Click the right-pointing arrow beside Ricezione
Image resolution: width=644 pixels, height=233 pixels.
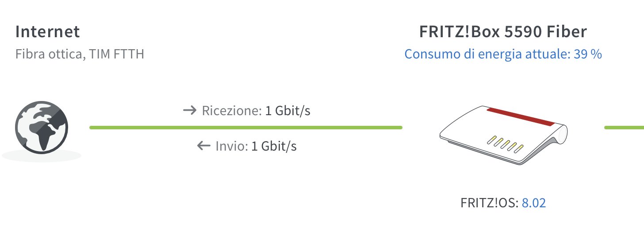(190, 111)
